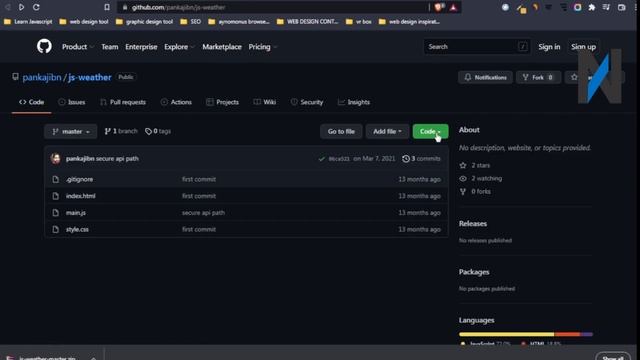This screenshot has width=640, height=360.
Task: Open the media playlist control icon
Action: tap(606, 7)
